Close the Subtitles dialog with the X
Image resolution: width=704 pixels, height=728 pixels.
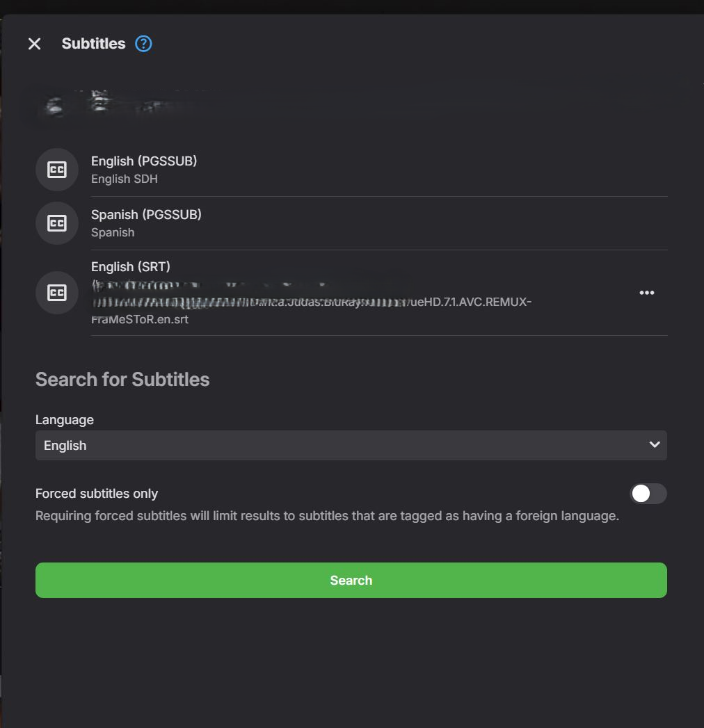[34, 44]
